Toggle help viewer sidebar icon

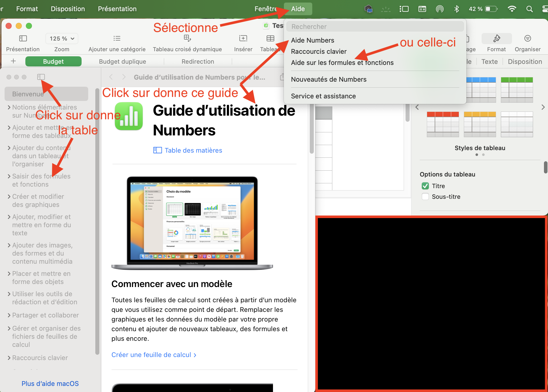coord(41,77)
